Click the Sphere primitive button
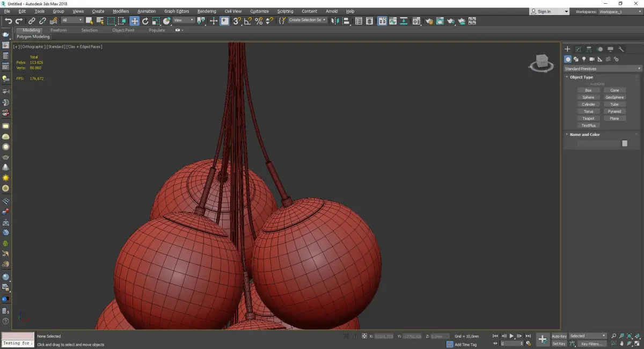 [x=588, y=98]
